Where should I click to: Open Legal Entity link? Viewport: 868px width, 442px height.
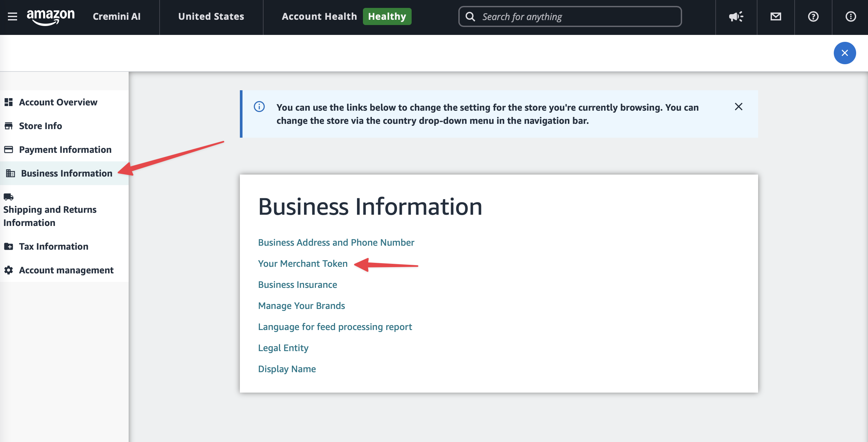click(283, 348)
